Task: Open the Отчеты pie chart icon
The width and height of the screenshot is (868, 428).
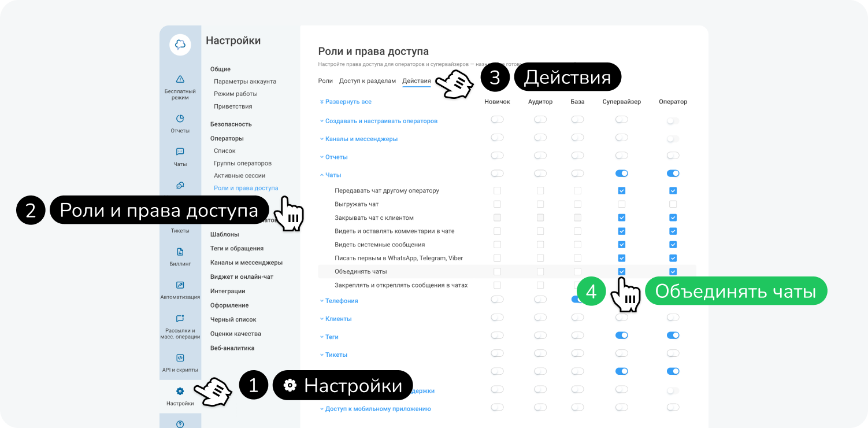Action: coord(180,119)
